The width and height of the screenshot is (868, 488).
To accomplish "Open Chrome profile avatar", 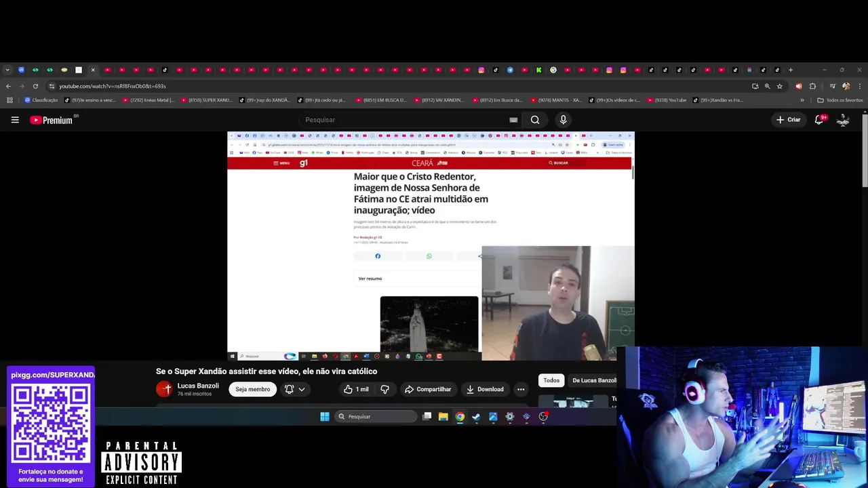I will point(846,86).
